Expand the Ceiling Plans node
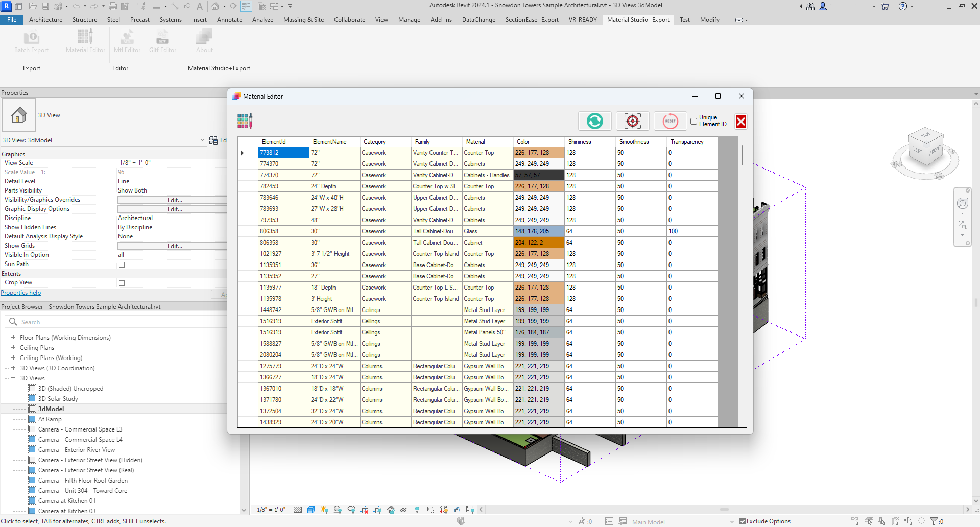The image size is (980, 527). [x=13, y=347]
